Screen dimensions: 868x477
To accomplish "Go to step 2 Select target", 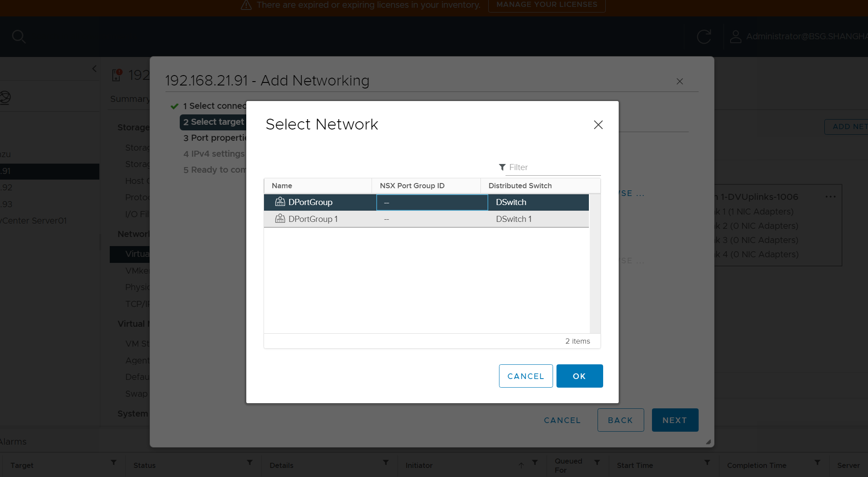I will [213, 122].
